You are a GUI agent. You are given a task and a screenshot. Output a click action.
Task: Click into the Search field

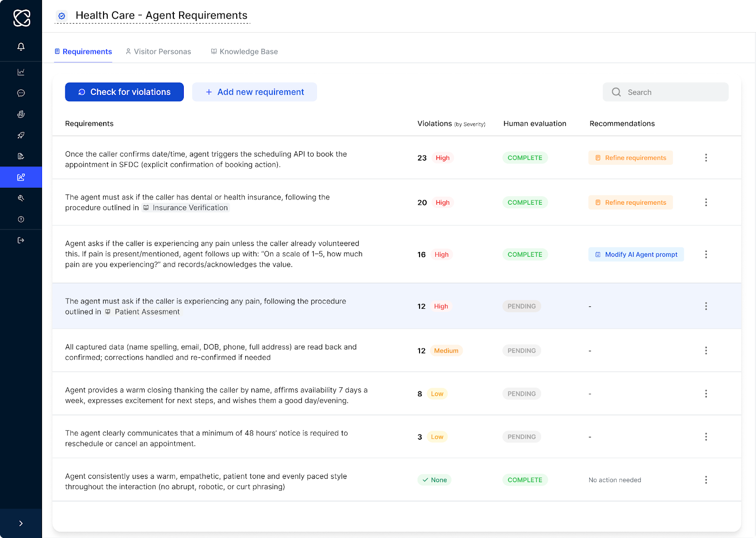pos(665,92)
